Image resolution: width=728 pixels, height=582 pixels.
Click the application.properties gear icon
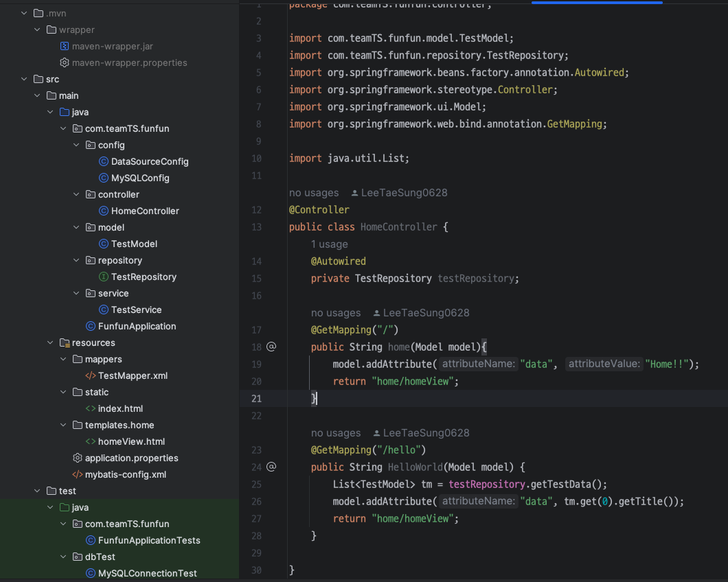(x=78, y=458)
